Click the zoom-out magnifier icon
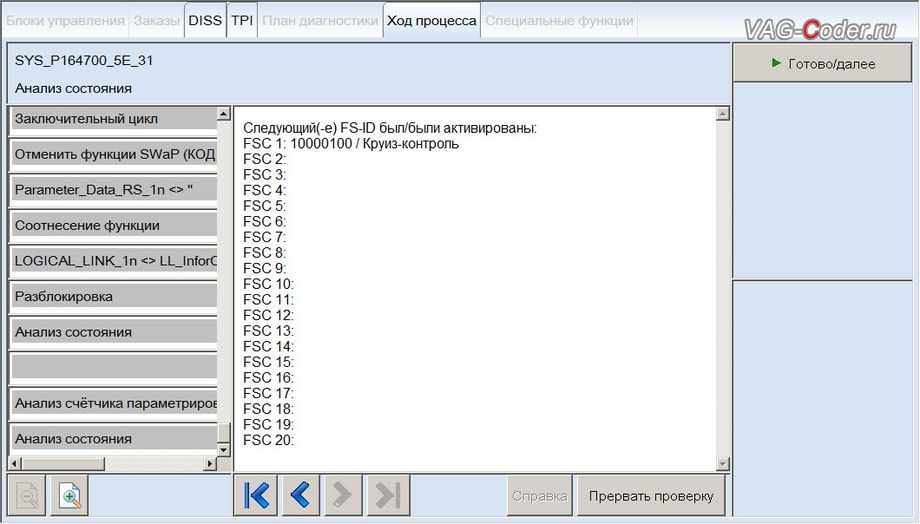 coord(26,496)
